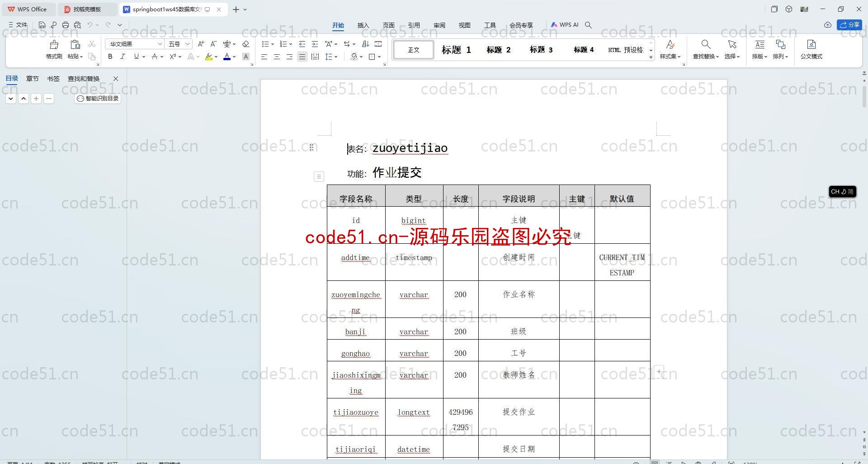Open WPS AI button
This screenshot has width=868, height=464.
[x=564, y=25]
